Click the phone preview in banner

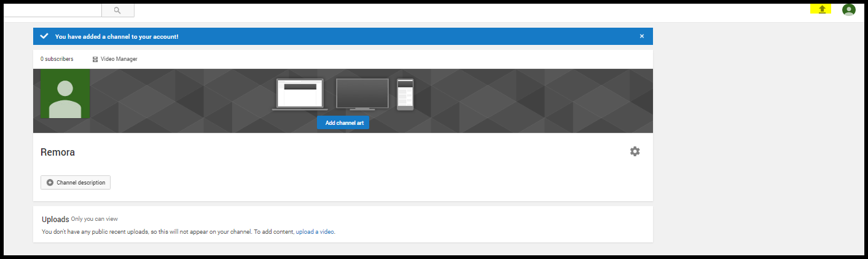point(405,94)
